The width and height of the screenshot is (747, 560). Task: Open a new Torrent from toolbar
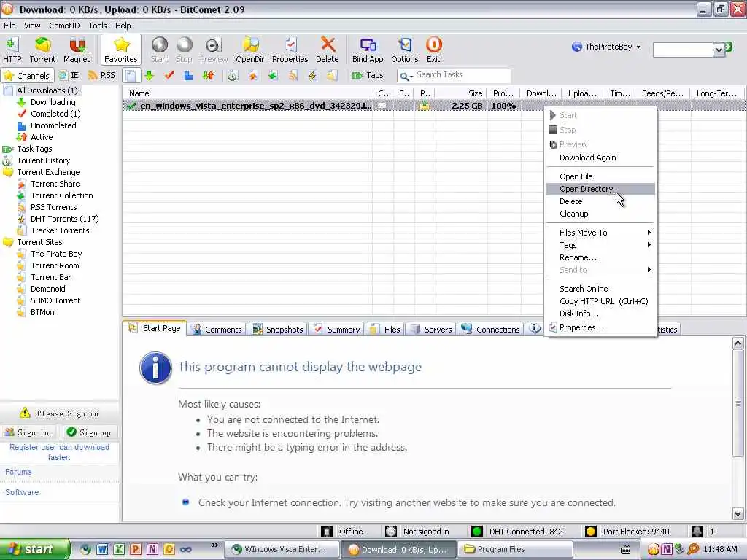coord(42,50)
